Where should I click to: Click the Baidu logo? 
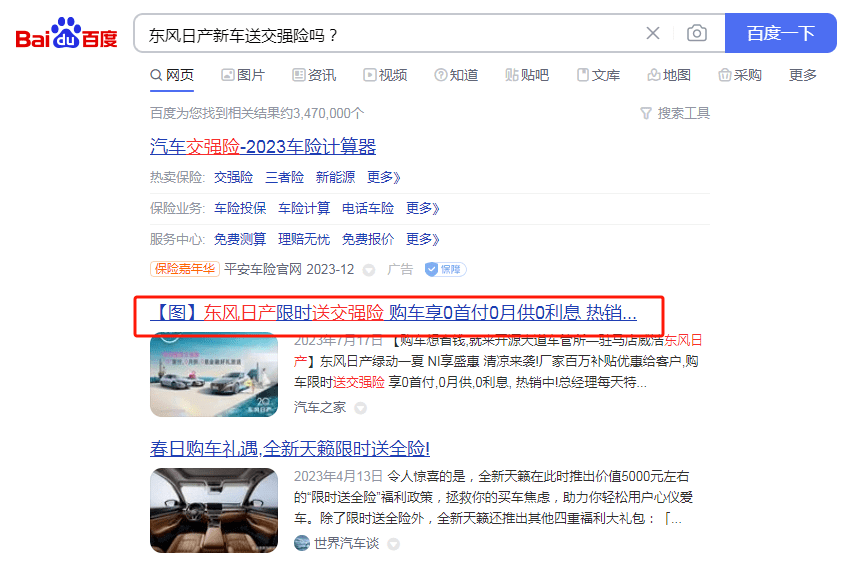pos(66,33)
